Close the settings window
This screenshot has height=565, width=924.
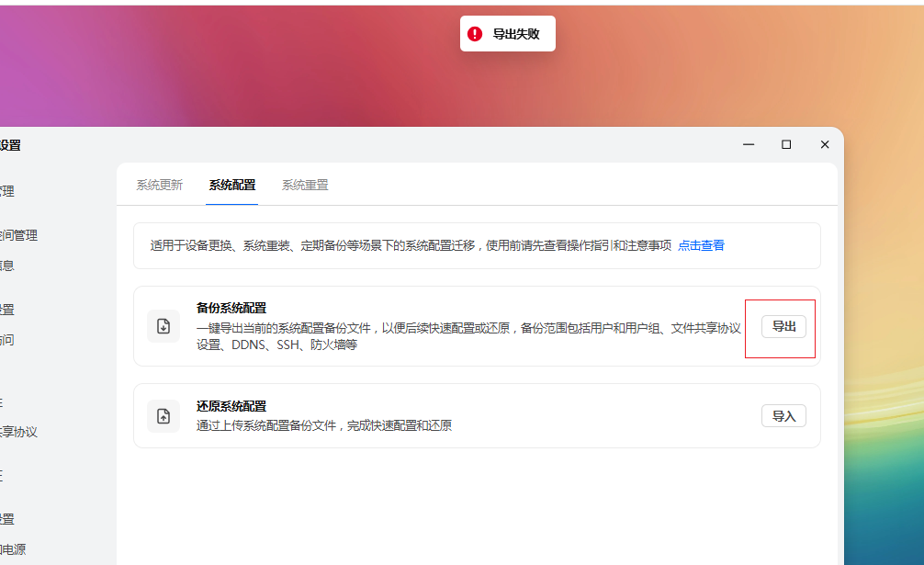(825, 145)
